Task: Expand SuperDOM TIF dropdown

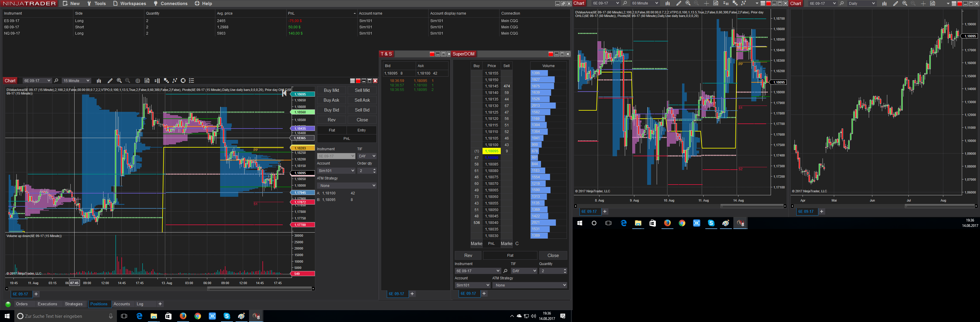Action: 524,271
